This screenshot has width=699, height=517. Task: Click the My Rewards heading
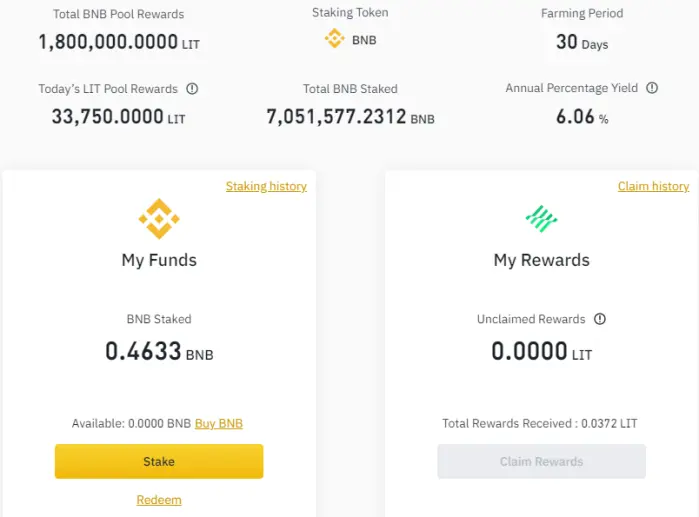tap(541, 260)
